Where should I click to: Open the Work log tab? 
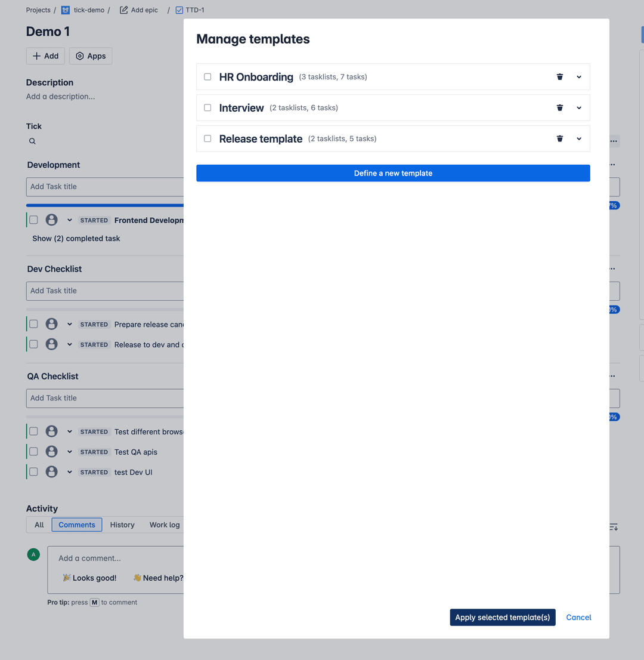point(165,525)
